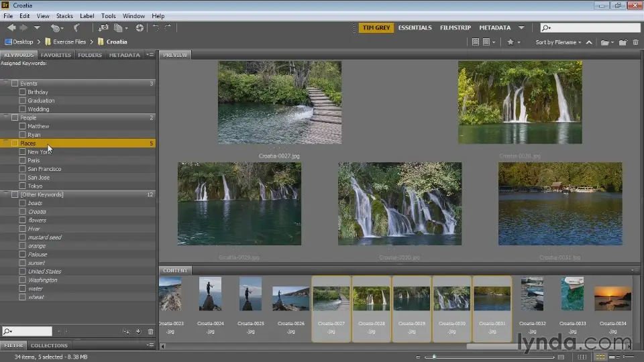Delete selected item with the trash icon
The image size is (644, 362).
(x=634, y=42)
